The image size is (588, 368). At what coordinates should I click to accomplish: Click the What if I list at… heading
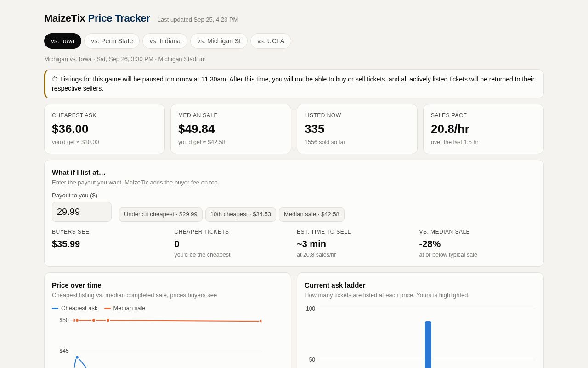coord(79,172)
